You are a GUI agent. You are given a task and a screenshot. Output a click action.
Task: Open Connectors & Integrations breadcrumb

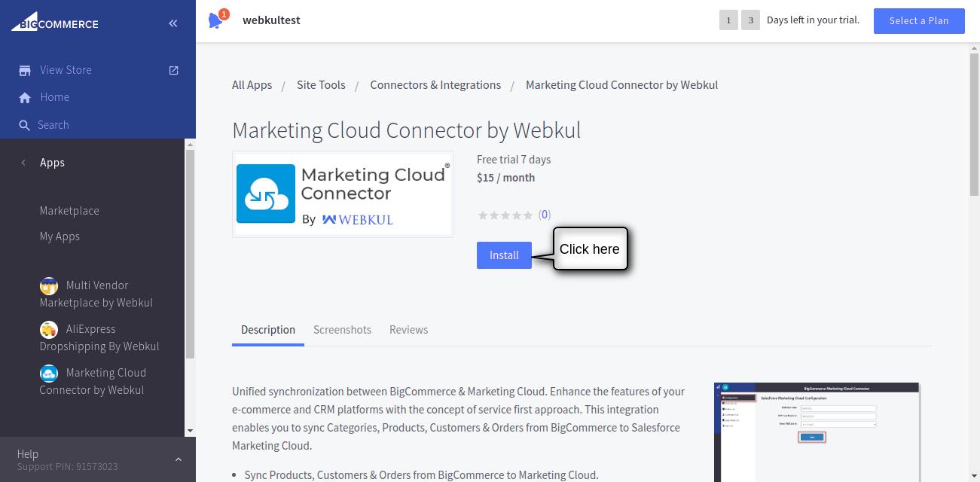click(x=435, y=85)
